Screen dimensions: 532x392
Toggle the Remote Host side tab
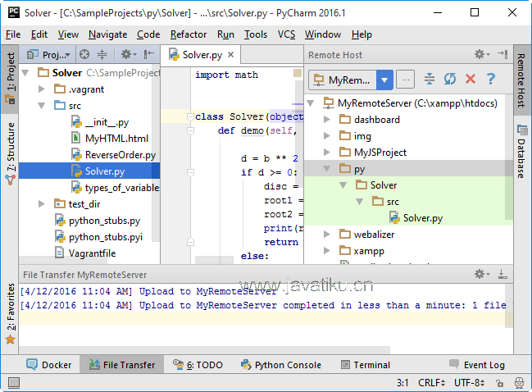tap(522, 79)
